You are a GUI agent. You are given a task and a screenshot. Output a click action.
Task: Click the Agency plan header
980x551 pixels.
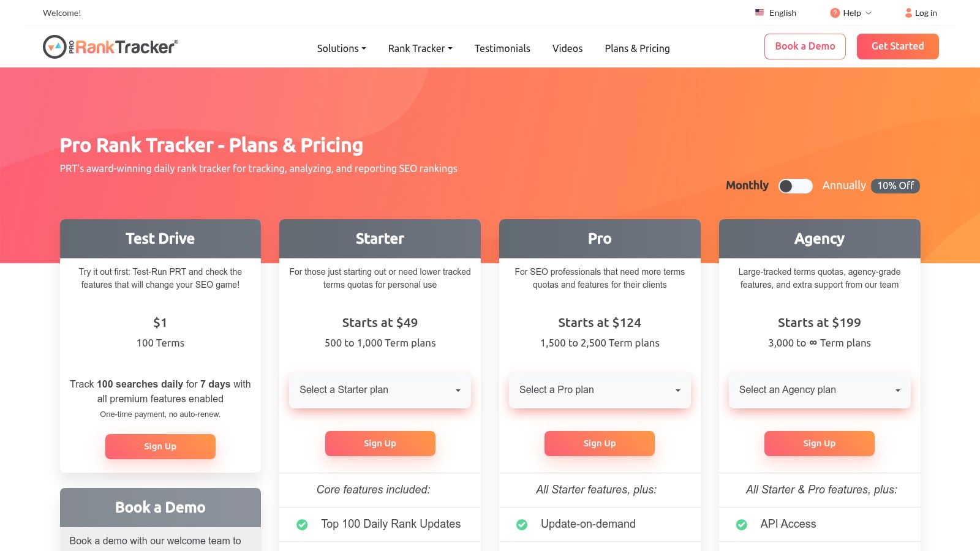click(x=819, y=239)
